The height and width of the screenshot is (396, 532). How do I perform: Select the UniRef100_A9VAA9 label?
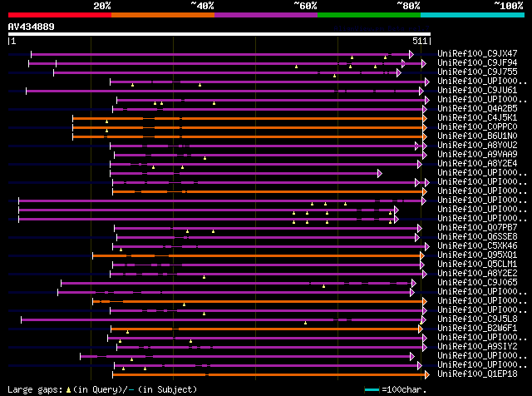[477, 154]
